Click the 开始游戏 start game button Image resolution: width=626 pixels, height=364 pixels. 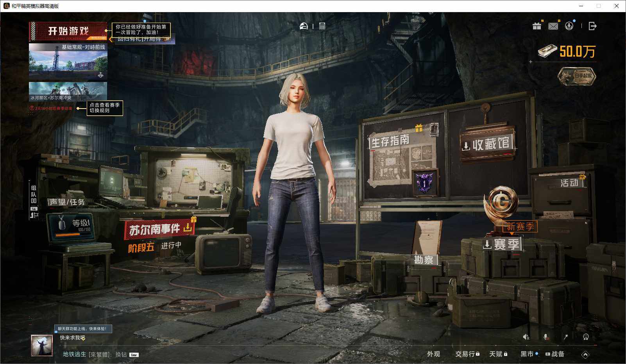click(x=68, y=31)
